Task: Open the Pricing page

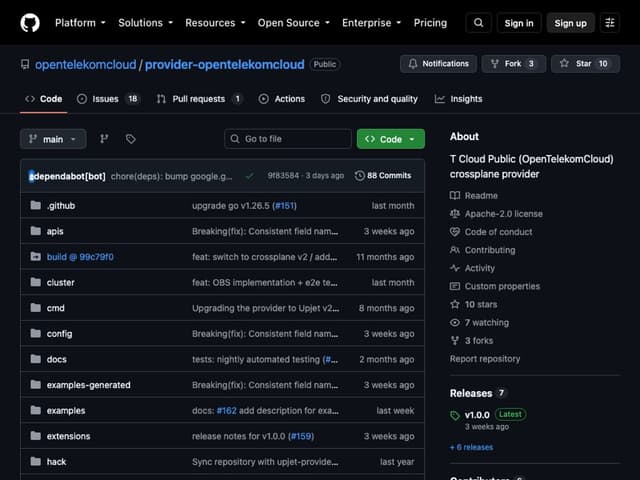Action: coord(430,23)
